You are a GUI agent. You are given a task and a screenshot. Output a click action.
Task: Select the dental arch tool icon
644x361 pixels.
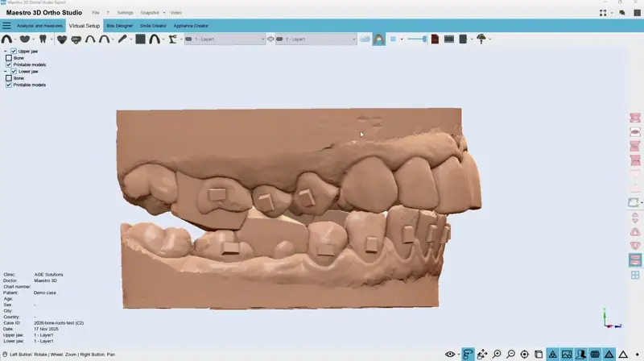[6, 39]
